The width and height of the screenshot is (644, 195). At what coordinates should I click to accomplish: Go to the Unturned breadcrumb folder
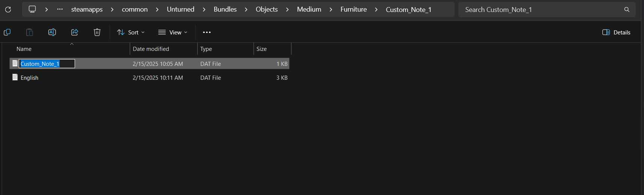tap(180, 9)
